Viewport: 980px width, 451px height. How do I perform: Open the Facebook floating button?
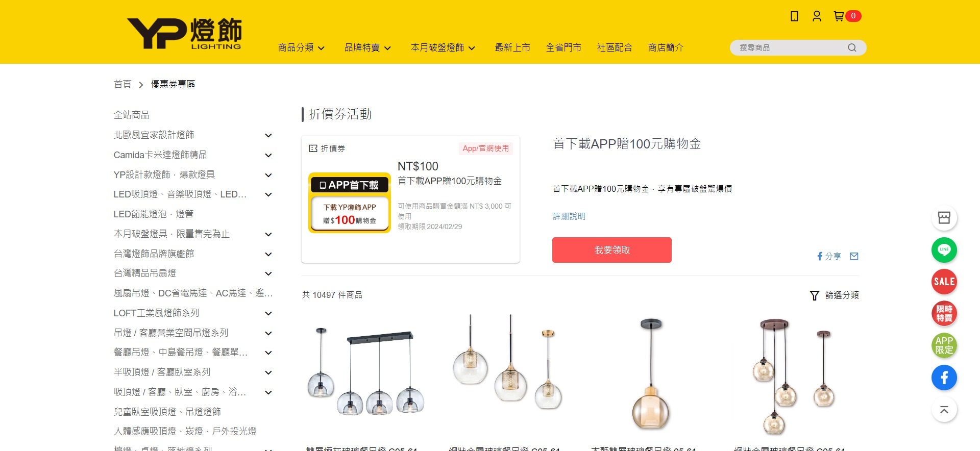click(x=944, y=378)
